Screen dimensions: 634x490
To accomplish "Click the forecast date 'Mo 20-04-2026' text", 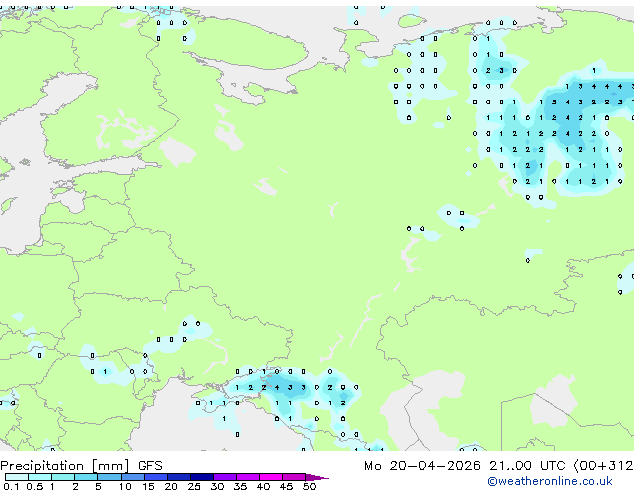I will point(422,466).
